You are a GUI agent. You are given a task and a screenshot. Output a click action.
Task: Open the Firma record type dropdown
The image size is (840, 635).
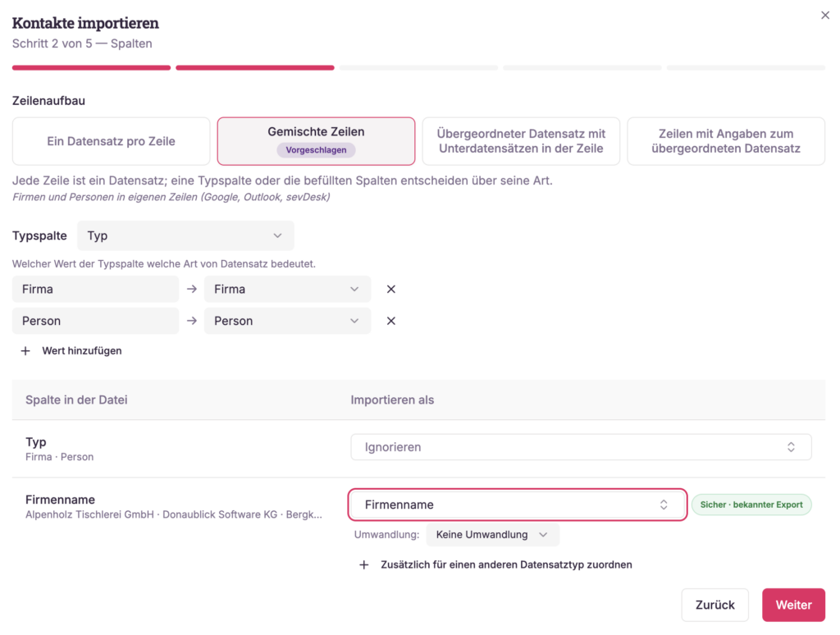pyautogui.click(x=287, y=290)
